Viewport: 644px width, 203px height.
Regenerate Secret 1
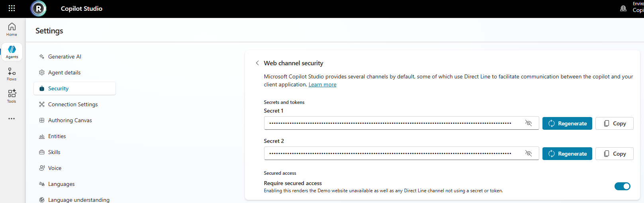tap(567, 123)
